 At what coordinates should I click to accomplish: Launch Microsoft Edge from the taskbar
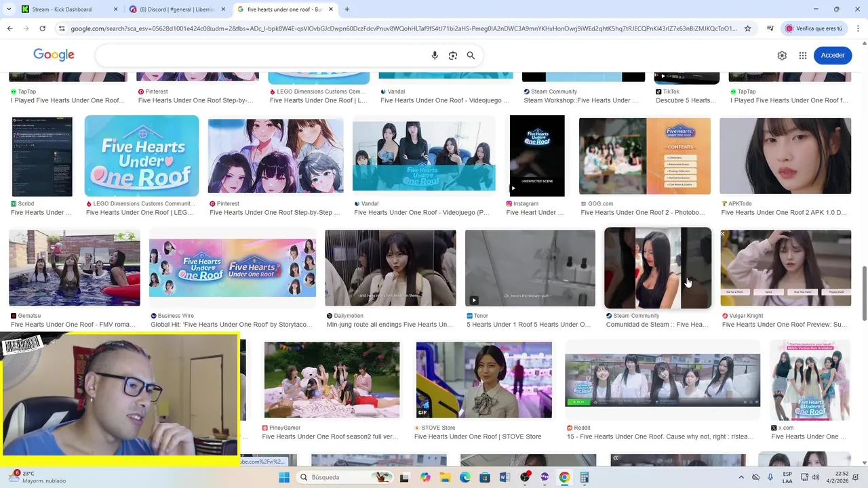click(x=465, y=477)
